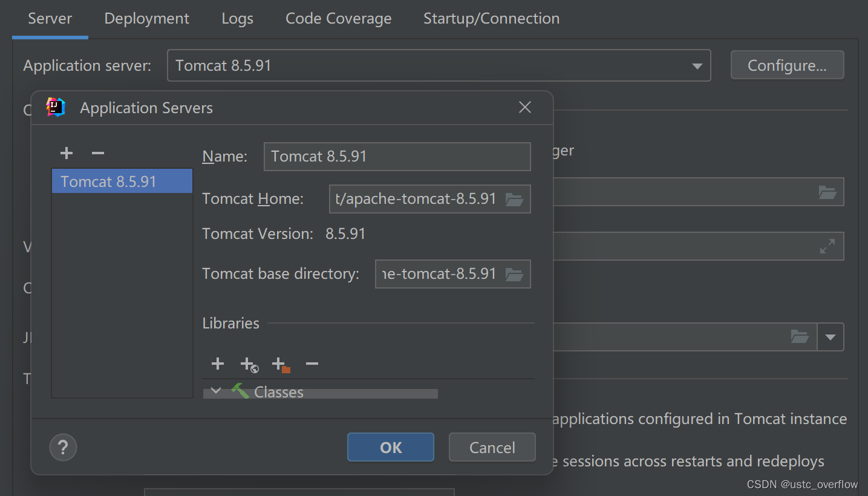Collapse the Classes tree node
Image resolution: width=868 pixels, height=496 pixels.
tap(216, 391)
